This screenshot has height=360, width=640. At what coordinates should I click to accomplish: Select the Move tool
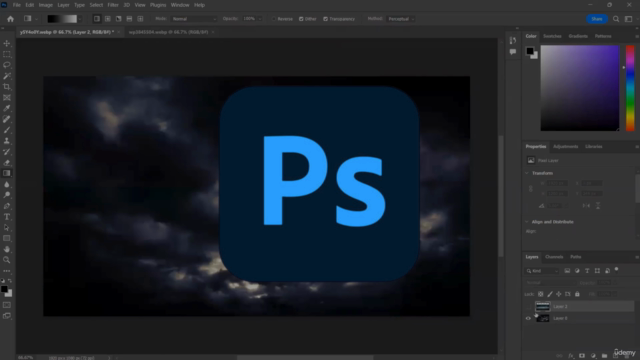click(x=7, y=43)
